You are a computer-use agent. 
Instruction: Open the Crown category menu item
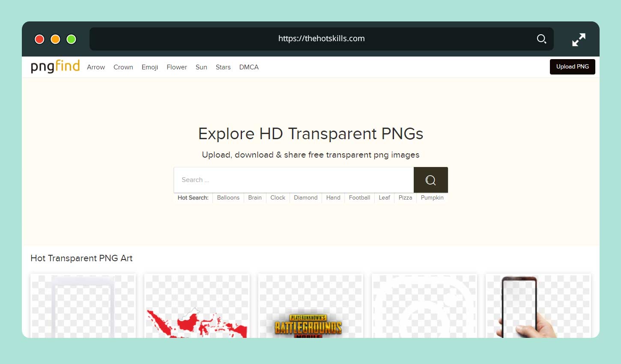pos(123,67)
